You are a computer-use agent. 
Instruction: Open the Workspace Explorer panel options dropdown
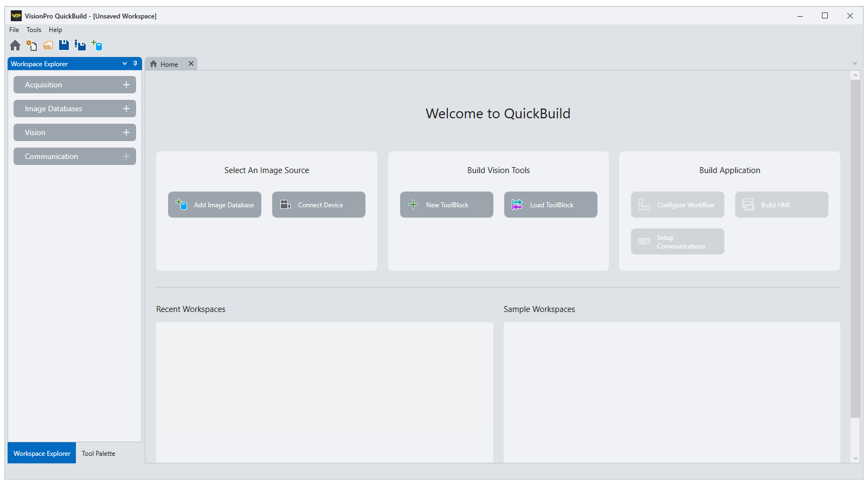click(125, 63)
